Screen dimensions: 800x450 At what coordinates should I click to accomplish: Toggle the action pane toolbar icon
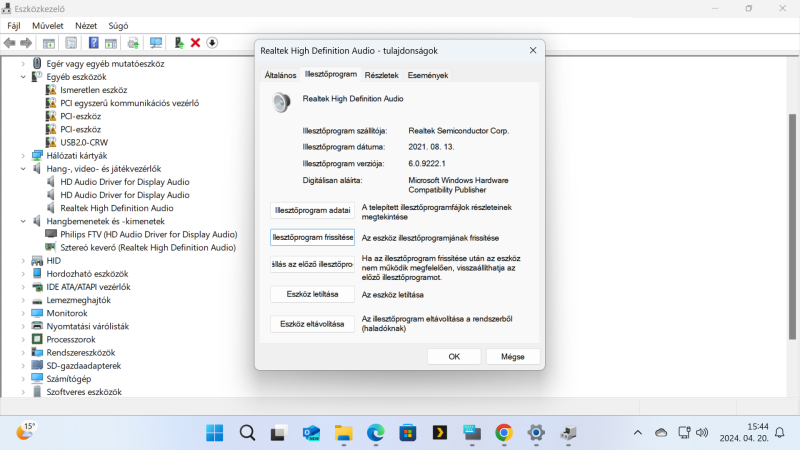pos(111,43)
